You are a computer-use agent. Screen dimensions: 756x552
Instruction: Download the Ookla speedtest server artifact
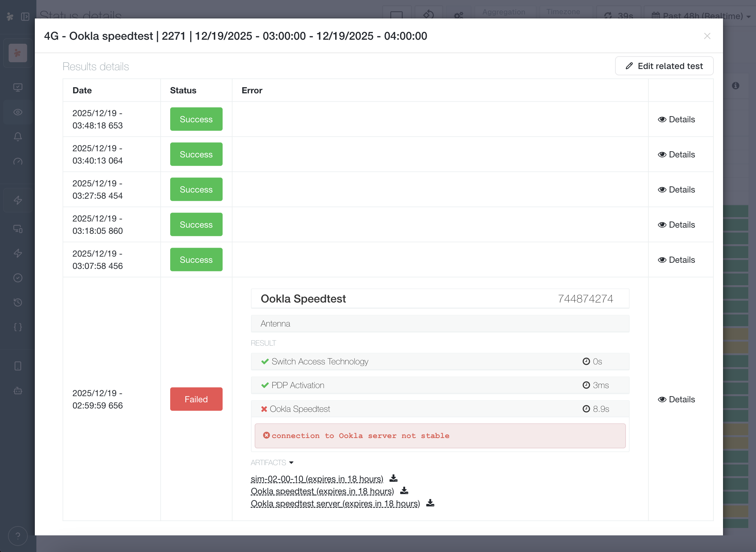pos(430,503)
